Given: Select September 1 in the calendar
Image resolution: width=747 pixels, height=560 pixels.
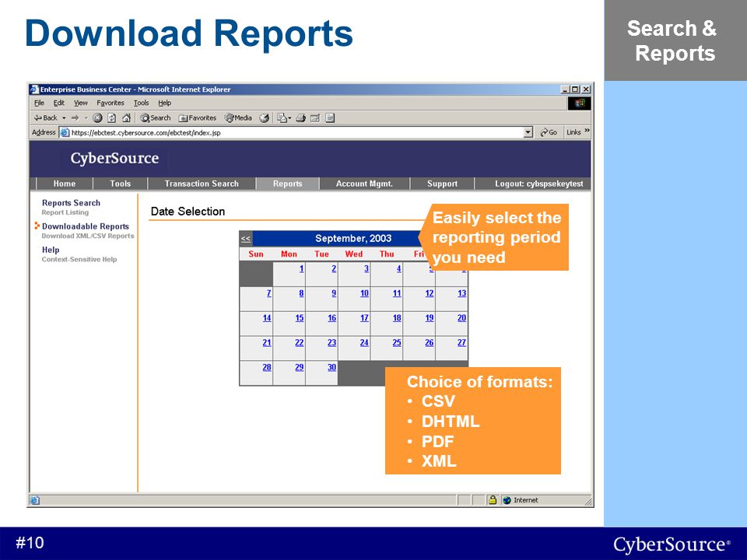Looking at the screenshot, I should 302,268.
